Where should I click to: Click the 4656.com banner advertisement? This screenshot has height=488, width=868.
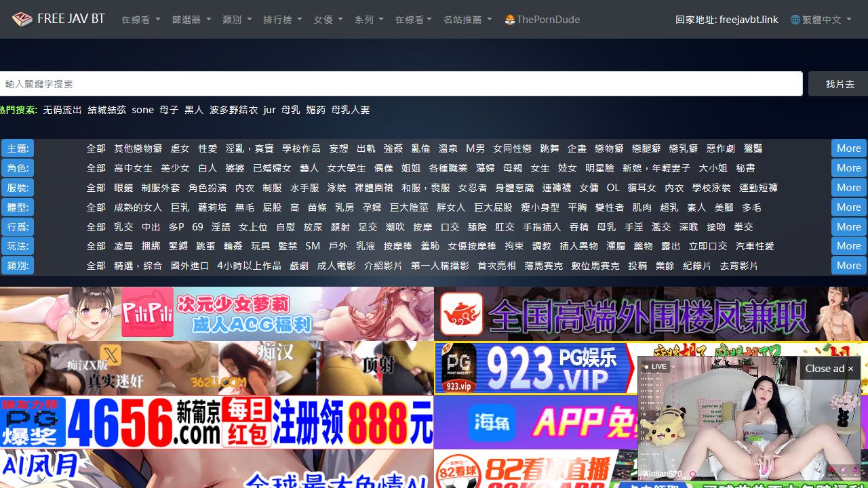click(217, 422)
